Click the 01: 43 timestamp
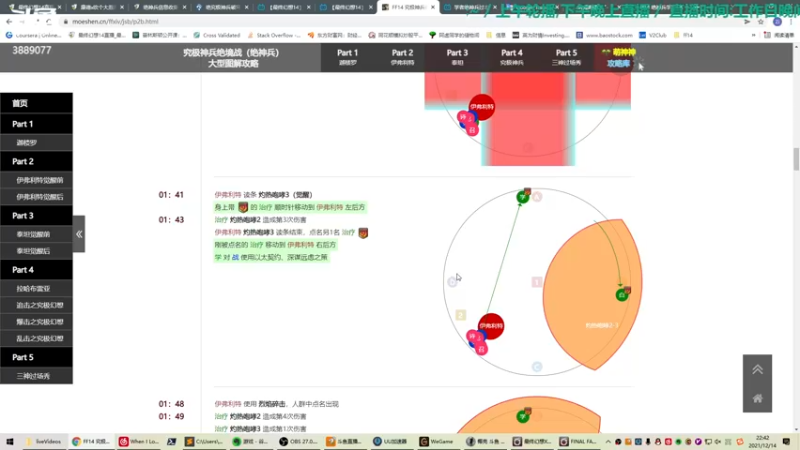 171,220
